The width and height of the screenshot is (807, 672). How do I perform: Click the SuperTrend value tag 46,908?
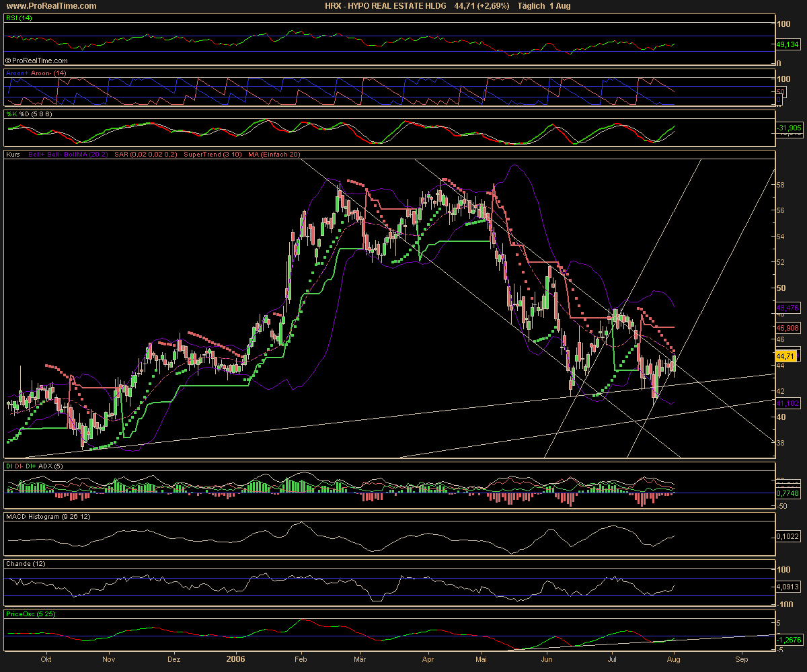[x=787, y=327]
